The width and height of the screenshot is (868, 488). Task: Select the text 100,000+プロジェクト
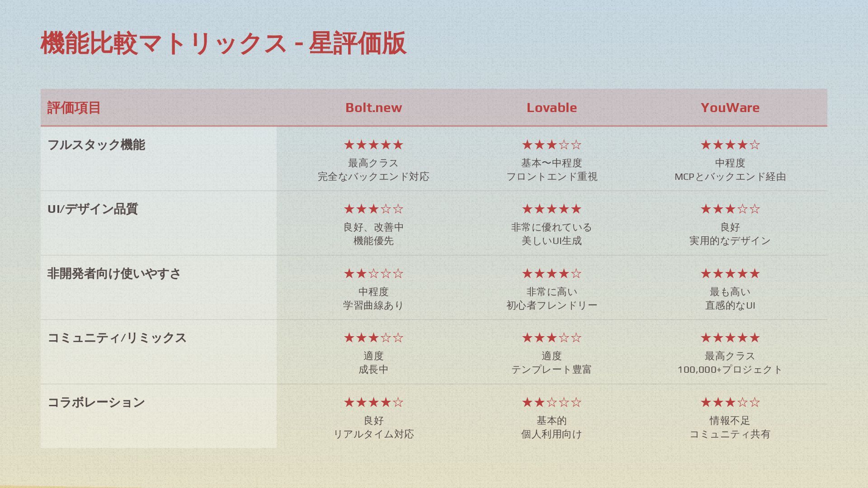[x=730, y=370]
